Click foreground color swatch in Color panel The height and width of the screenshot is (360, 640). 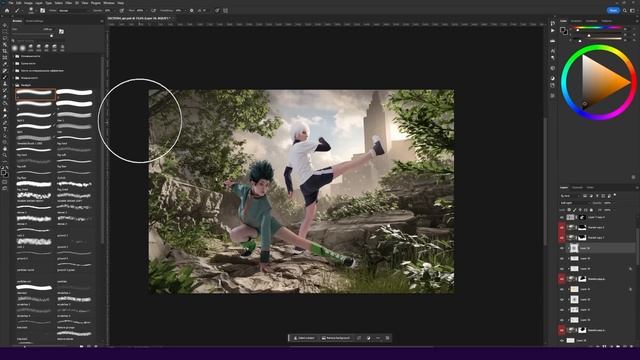(562, 30)
